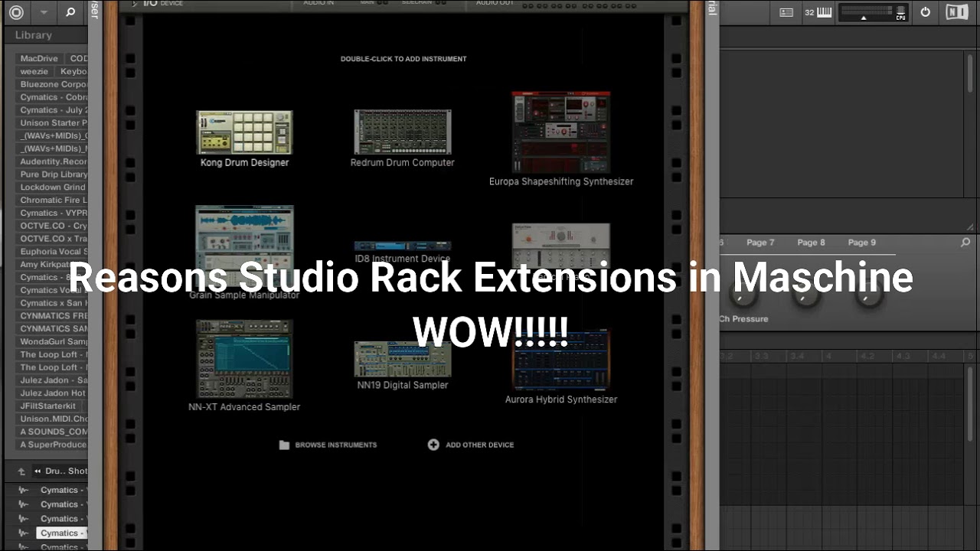Image resolution: width=980 pixels, height=551 pixels.
Task: Select the Audentity.Recor tag
Action: pos(53,161)
